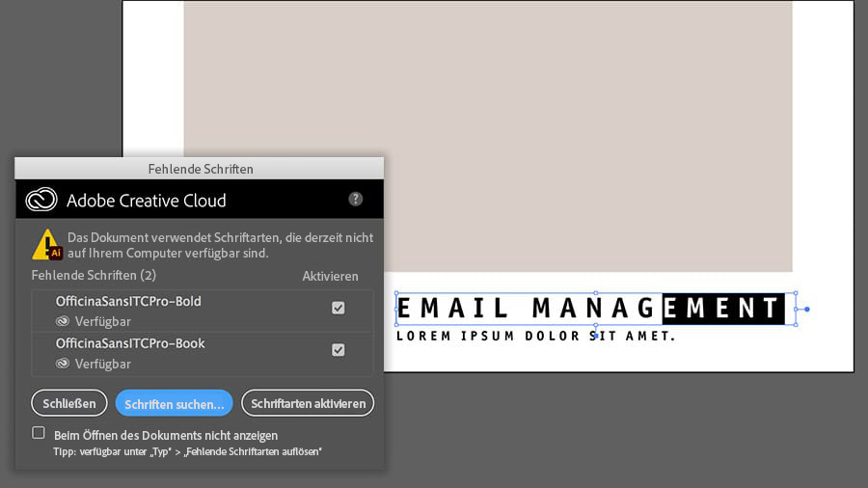Click the yellow warning icon with the Ai badge
The height and width of the screenshot is (488, 868).
pyautogui.click(x=47, y=245)
